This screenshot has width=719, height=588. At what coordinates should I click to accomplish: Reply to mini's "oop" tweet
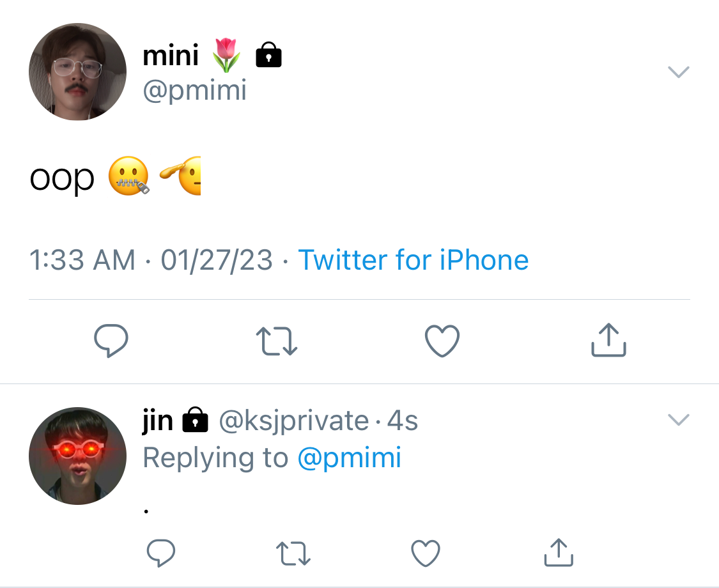coord(111,340)
